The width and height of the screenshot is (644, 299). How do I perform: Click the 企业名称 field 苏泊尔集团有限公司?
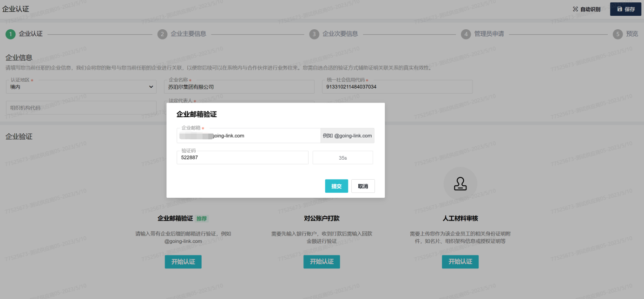(239, 87)
